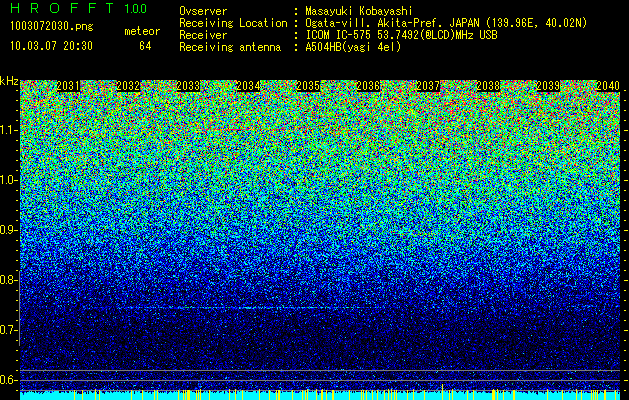Click the 1.0 frequency axis label
This screenshot has height=400, width=629.
point(8,180)
